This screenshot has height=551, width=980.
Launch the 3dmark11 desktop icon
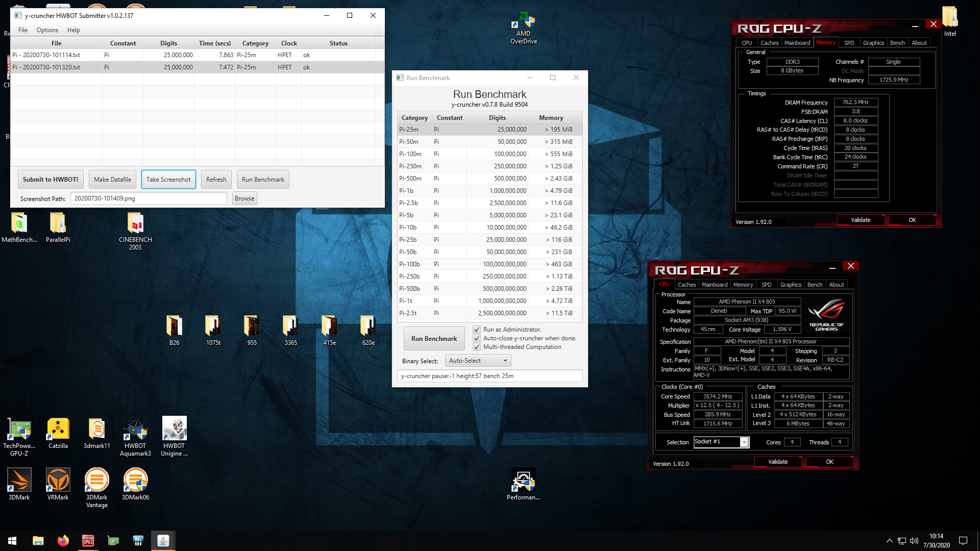click(96, 434)
